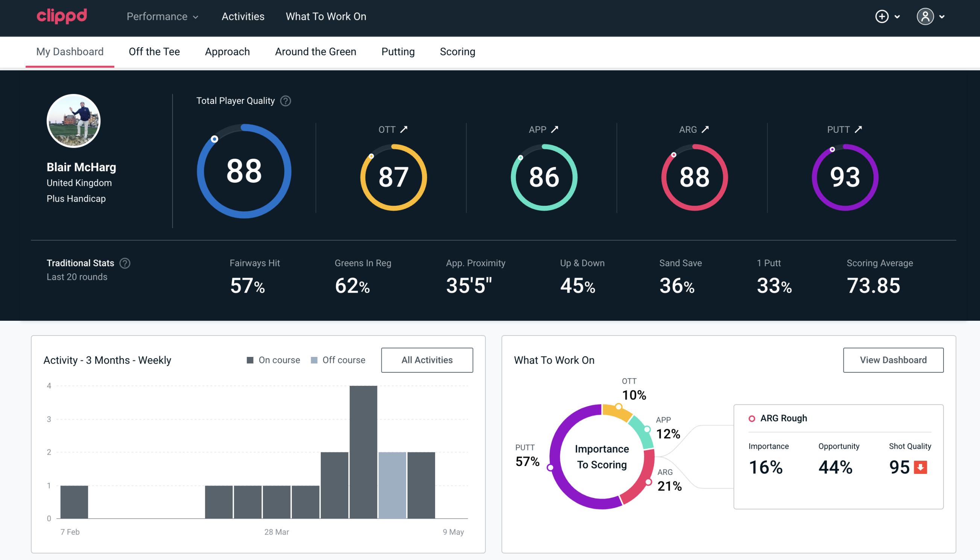The image size is (980, 560).
Task: Click the View Dashboard button
Action: click(x=892, y=360)
